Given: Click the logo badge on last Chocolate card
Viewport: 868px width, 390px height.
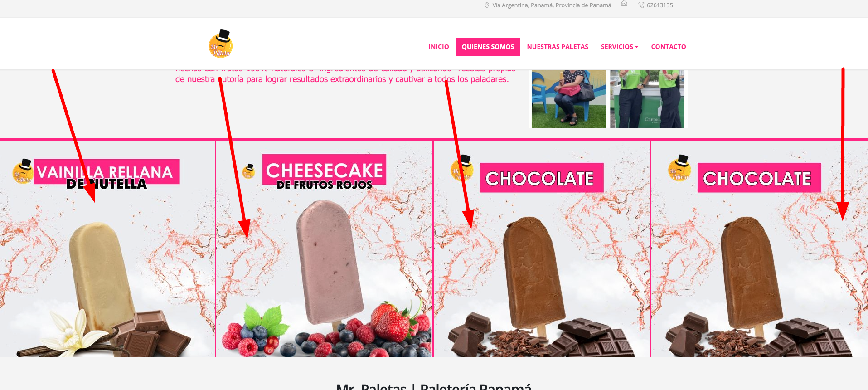Looking at the screenshot, I should pos(680,168).
